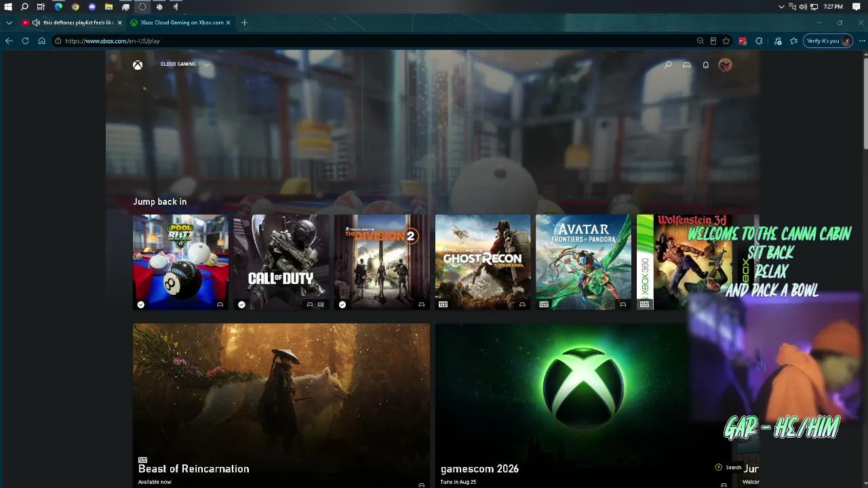Click the Jump back in heading
868x488 pixels.
pos(159,201)
